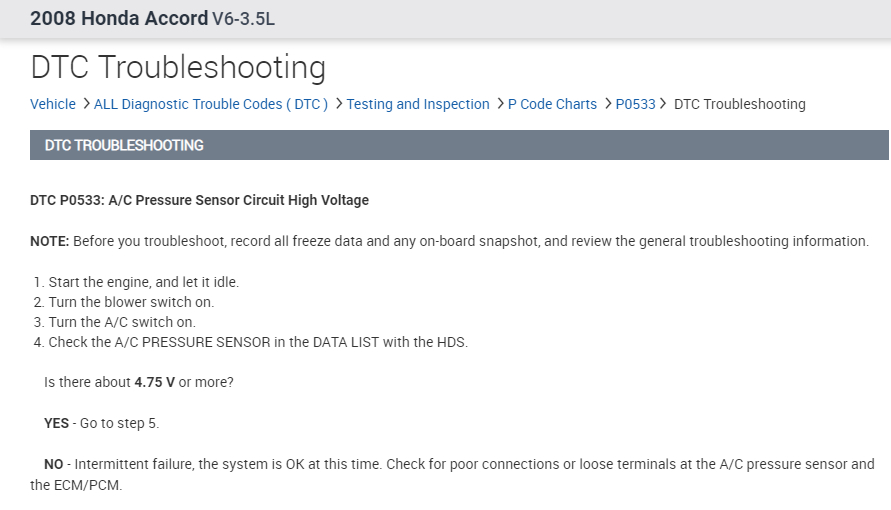Viewport: 891px width, 510px height.
Task: Open ALL Diagnostic Trouble Codes (DTC) link
Action: click(x=211, y=104)
